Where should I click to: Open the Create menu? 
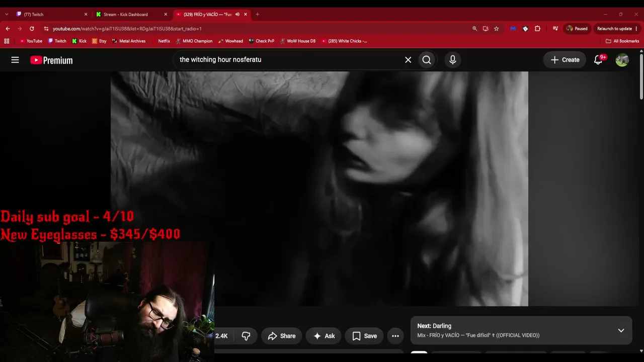(x=565, y=60)
